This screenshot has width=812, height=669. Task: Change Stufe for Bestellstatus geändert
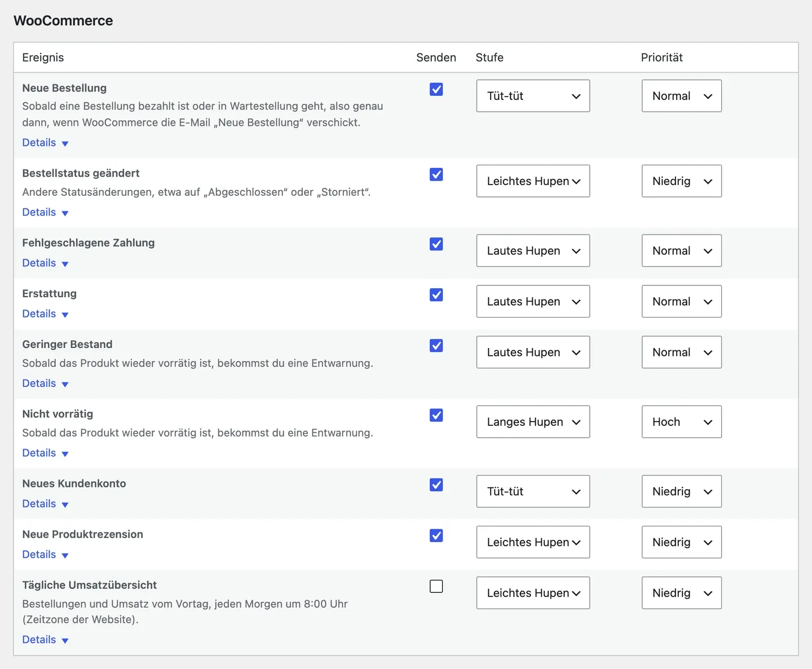coord(533,181)
